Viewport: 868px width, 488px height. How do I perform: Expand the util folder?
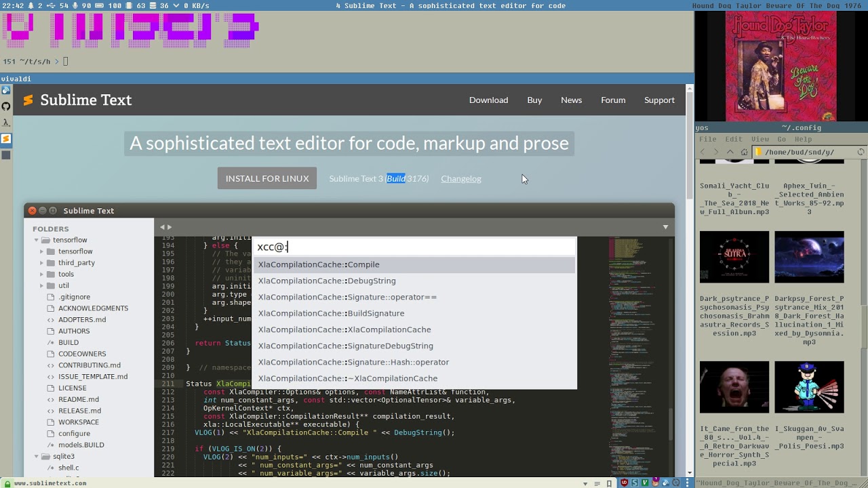tap(42, 286)
